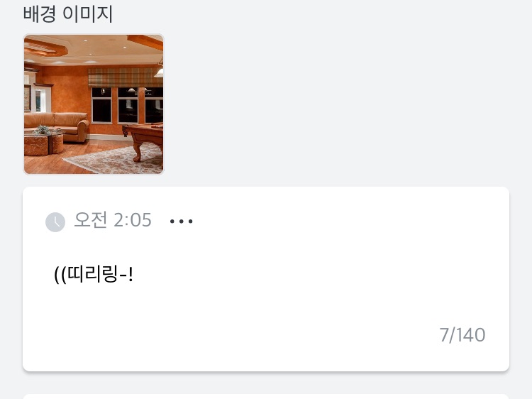
Task: Click the 배경 이미지 section heading
Action: 68,14
